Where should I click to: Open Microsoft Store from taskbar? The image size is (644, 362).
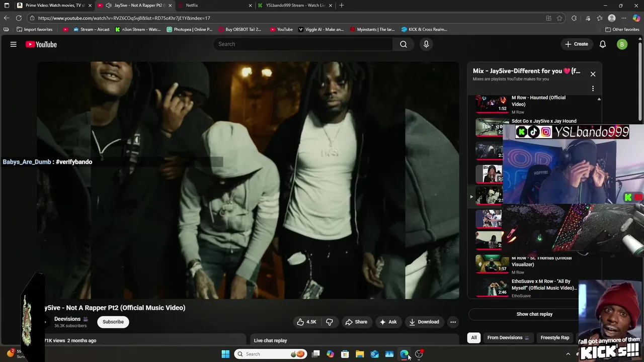(345, 354)
